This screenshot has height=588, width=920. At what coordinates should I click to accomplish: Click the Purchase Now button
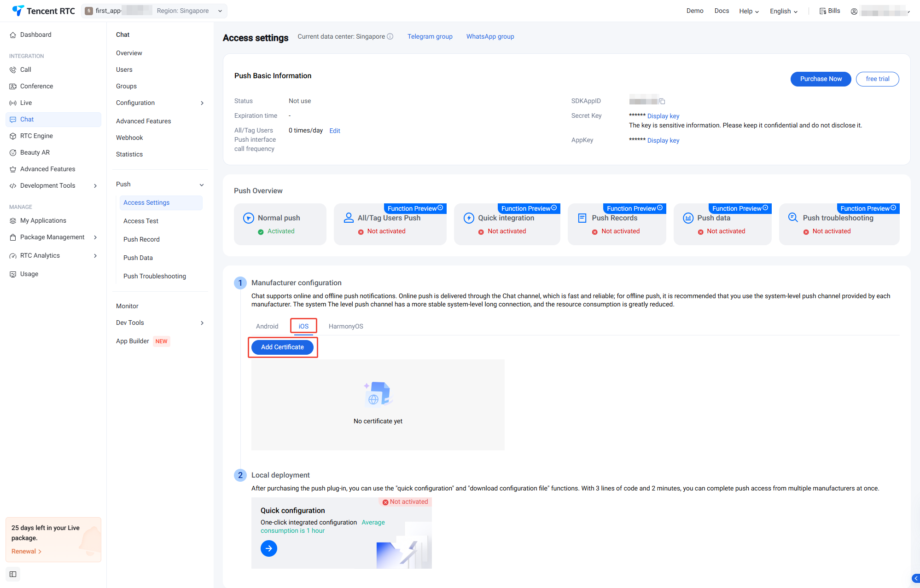click(x=821, y=79)
